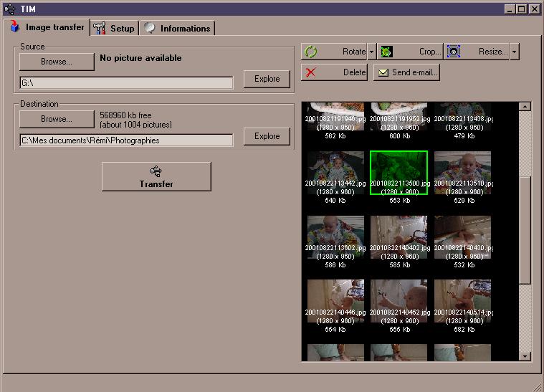Switch to the Image transfer tab
The image size is (544, 392).
tap(47, 27)
